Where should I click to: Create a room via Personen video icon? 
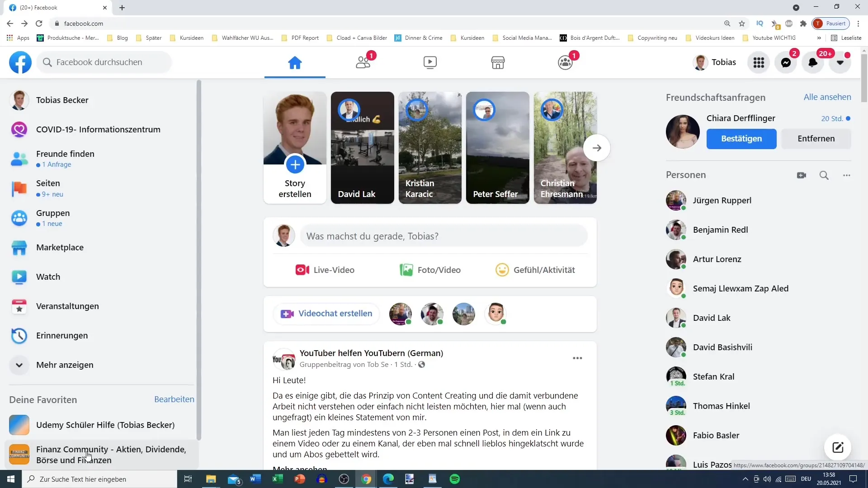pyautogui.click(x=802, y=175)
